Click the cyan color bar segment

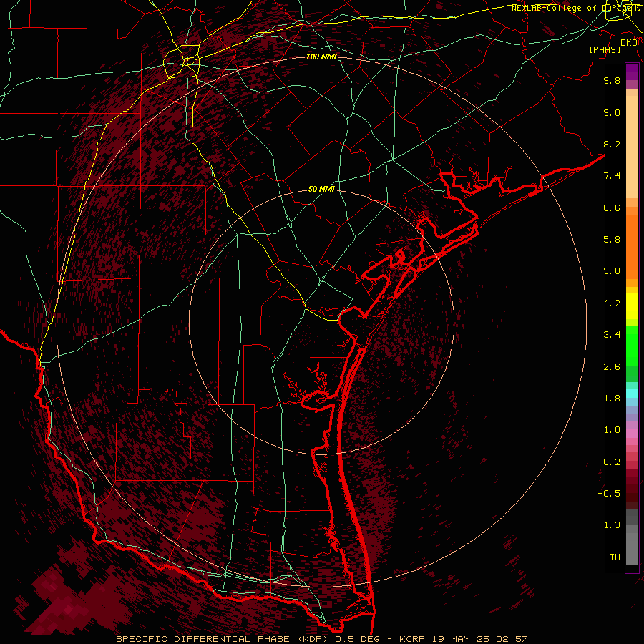632,394
